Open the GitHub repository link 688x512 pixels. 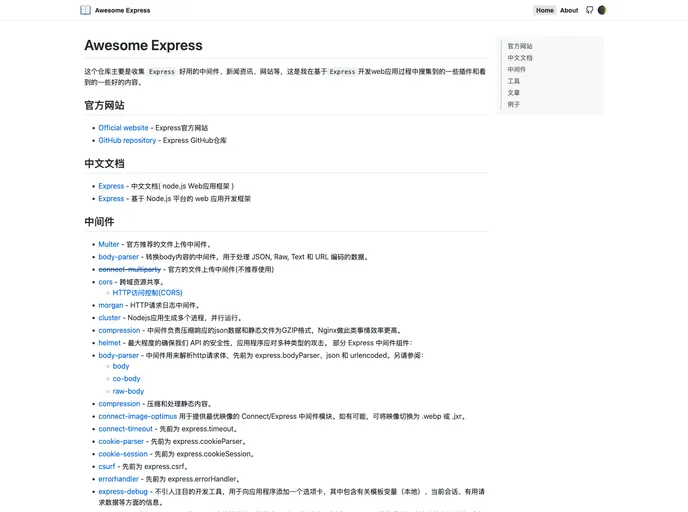click(x=127, y=140)
